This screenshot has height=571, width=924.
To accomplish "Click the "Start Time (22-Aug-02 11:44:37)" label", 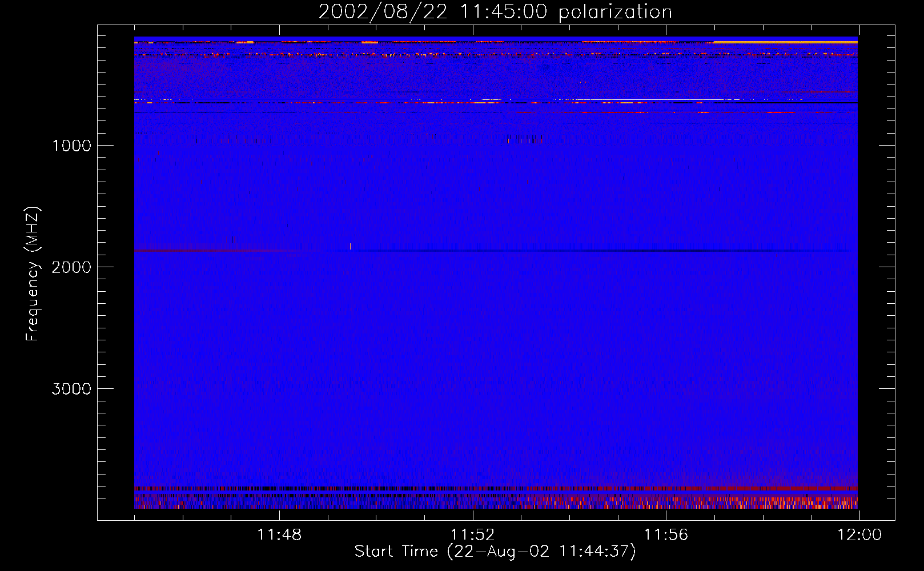I will point(495,552).
